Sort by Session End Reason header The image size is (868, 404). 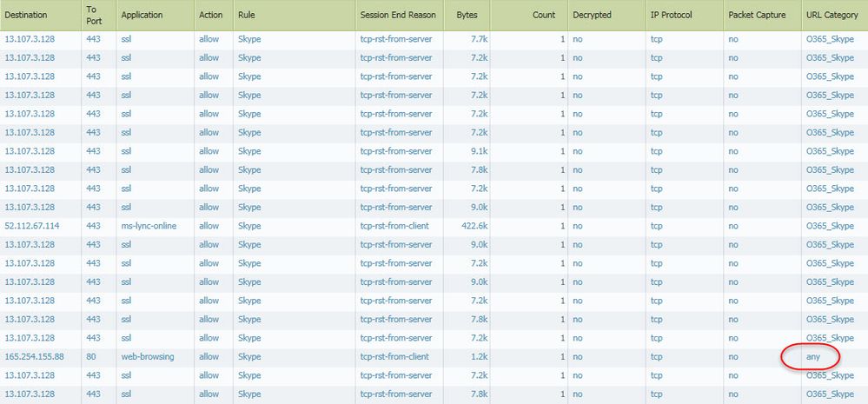(399, 16)
